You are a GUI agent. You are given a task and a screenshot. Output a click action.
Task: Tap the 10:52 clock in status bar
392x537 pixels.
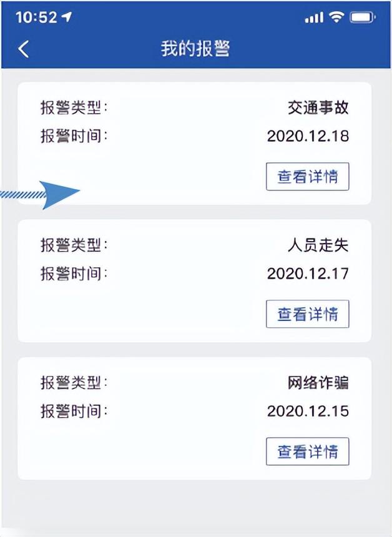click(36, 17)
